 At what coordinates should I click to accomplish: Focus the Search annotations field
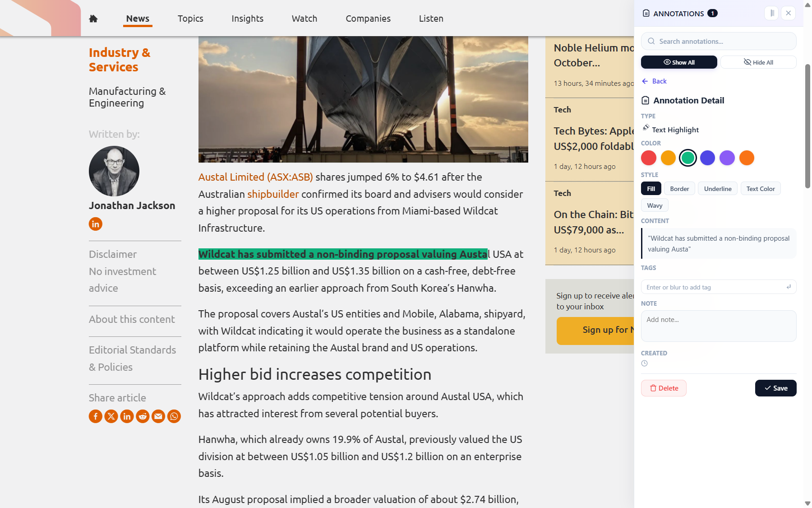click(x=719, y=41)
